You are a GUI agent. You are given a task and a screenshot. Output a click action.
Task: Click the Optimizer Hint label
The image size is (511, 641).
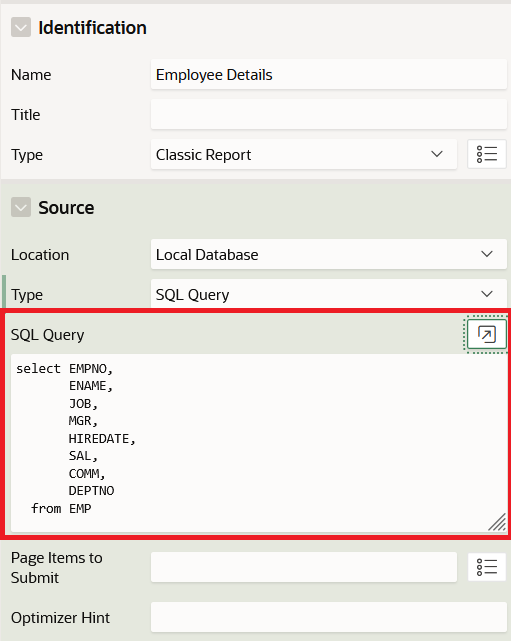(61, 617)
